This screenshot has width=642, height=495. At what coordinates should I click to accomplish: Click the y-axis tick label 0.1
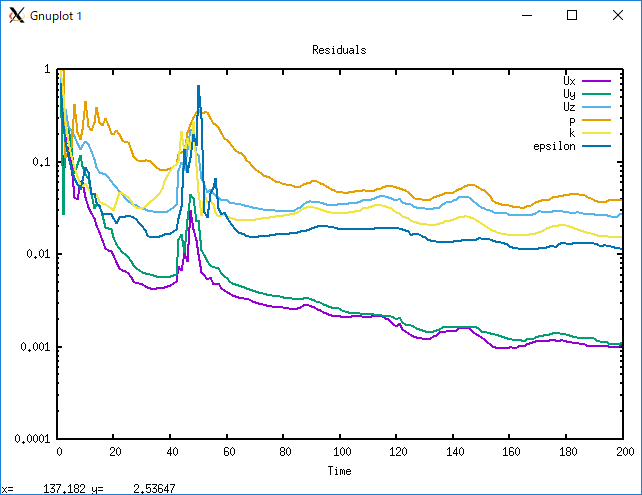[x=41, y=162]
